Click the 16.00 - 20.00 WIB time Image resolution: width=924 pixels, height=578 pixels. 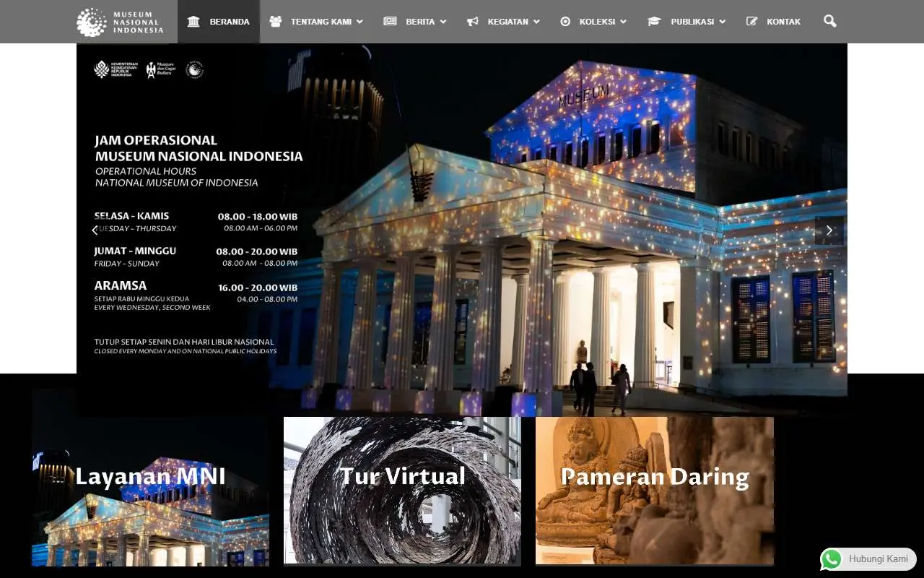(x=258, y=288)
